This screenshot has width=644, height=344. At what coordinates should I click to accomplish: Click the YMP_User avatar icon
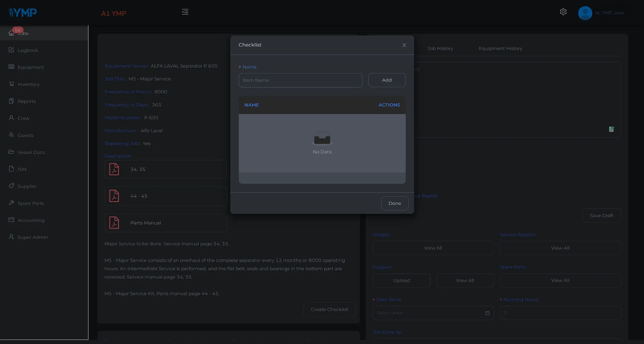[x=585, y=13]
